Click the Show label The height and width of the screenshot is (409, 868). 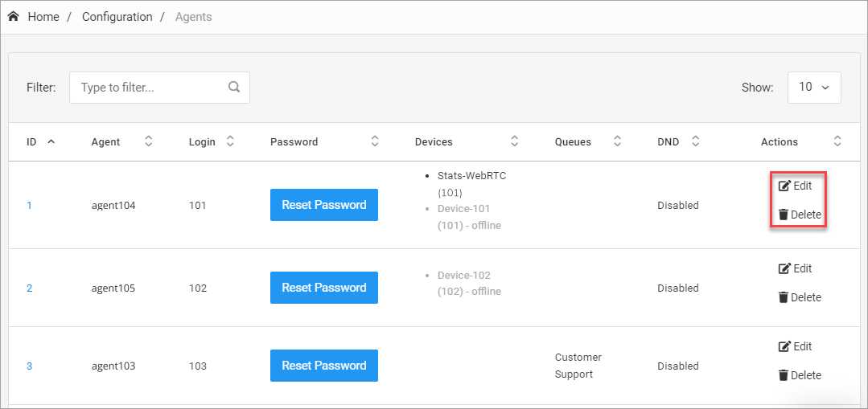[x=757, y=88]
